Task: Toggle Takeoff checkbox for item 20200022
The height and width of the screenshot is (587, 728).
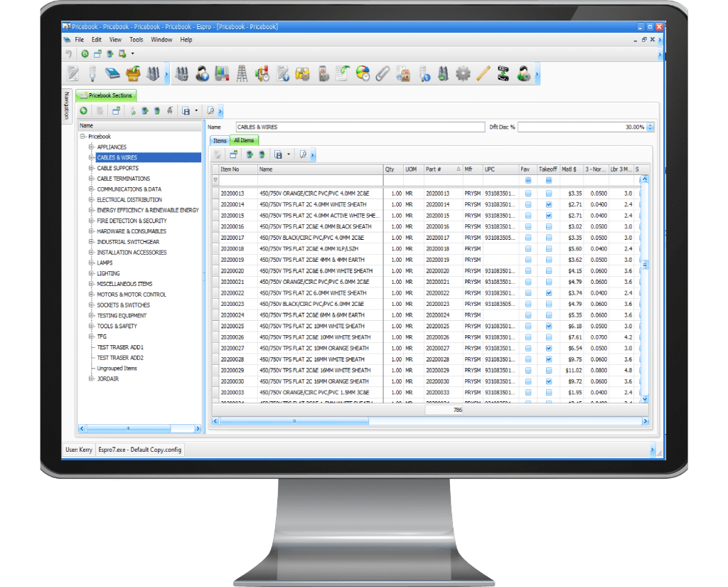Action: coord(548,293)
